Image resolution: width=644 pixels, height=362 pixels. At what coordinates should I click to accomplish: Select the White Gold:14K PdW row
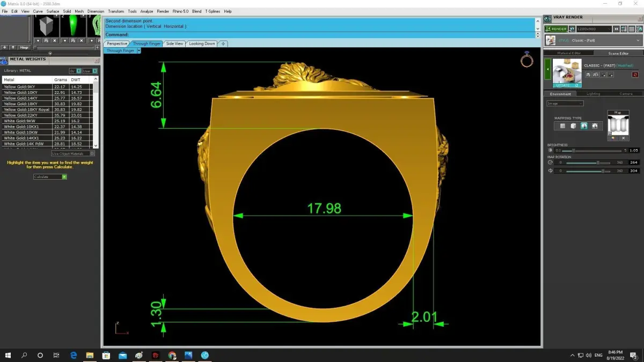click(48, 144)
